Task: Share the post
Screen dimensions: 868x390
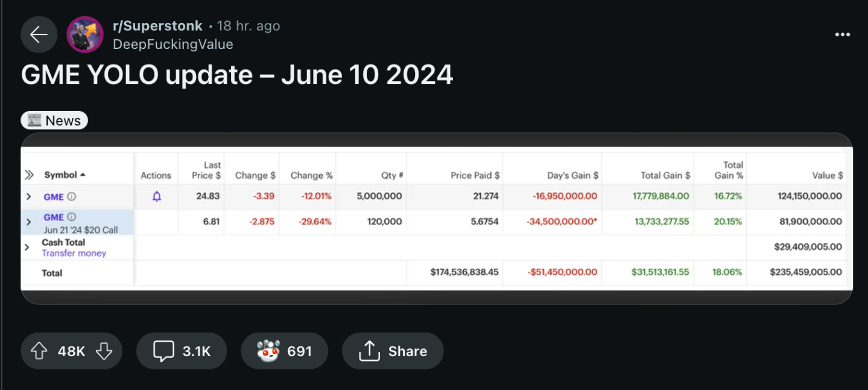Action: click(393, 351)
